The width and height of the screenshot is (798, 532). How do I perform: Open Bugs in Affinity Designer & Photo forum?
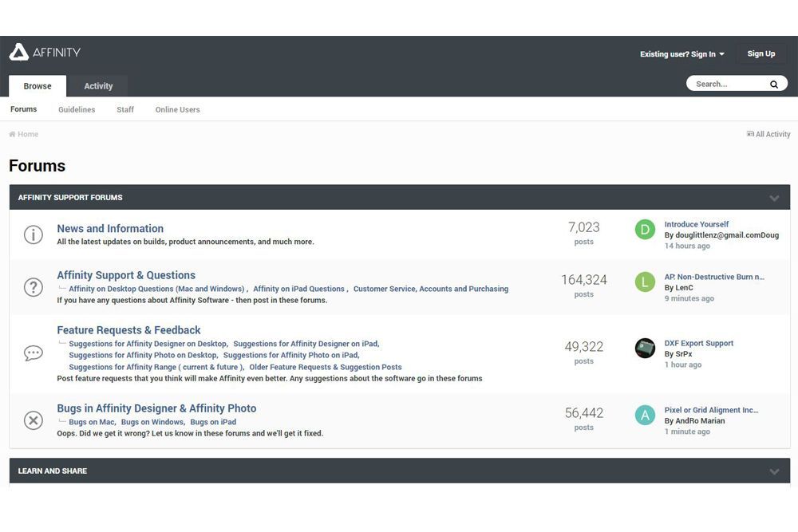click(156, 408)
